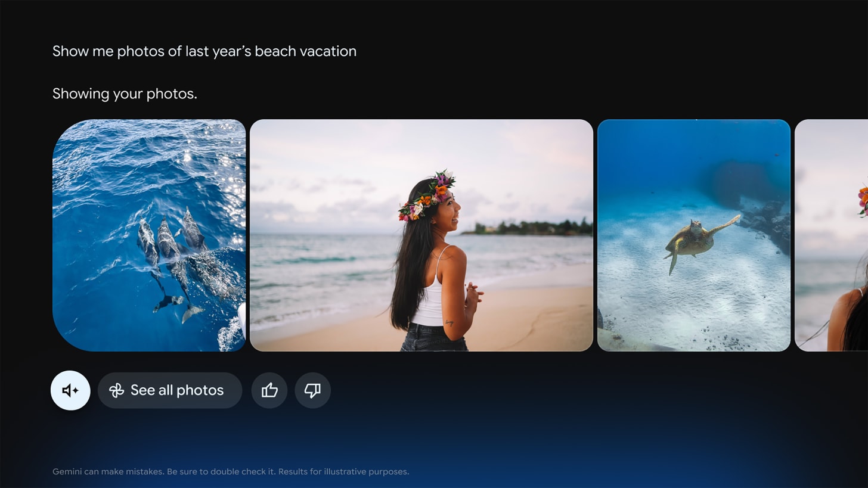Toggle positive feedback for this answer
The height and width of the screenshot is (488, 868).
pos(269,390)
